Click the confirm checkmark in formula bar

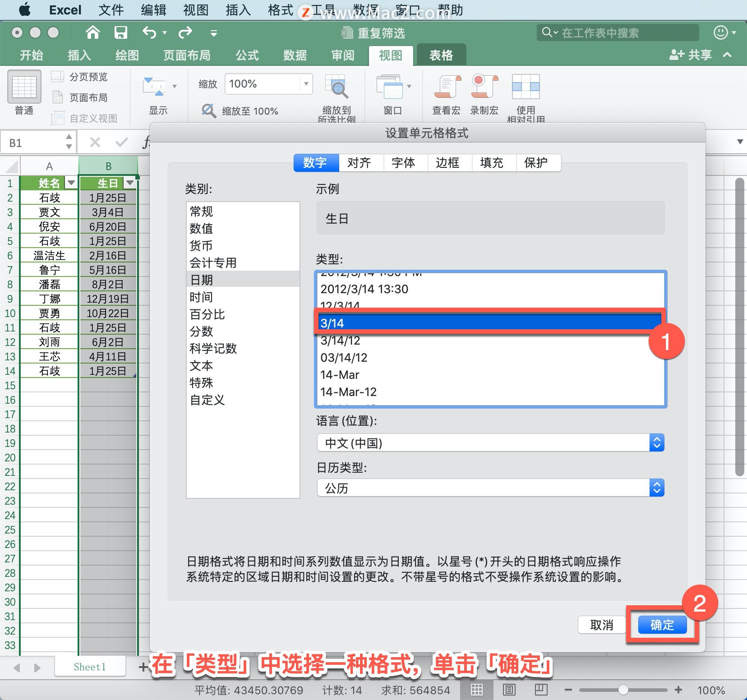[x=121, y=143]
